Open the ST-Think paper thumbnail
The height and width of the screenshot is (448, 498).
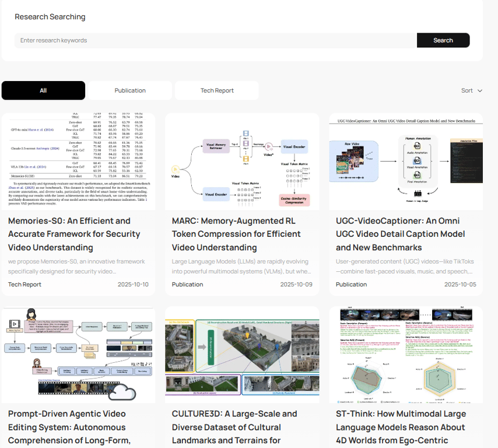click(x=406, y=355)
